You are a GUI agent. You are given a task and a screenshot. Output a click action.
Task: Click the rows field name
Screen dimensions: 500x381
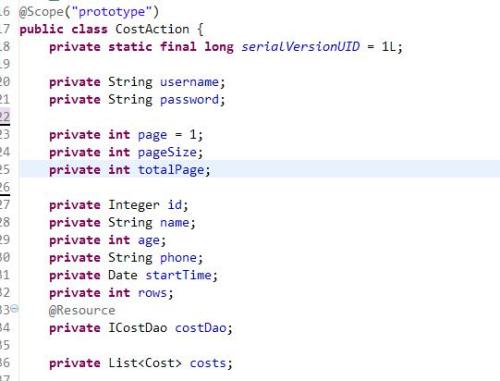[152, 293]
